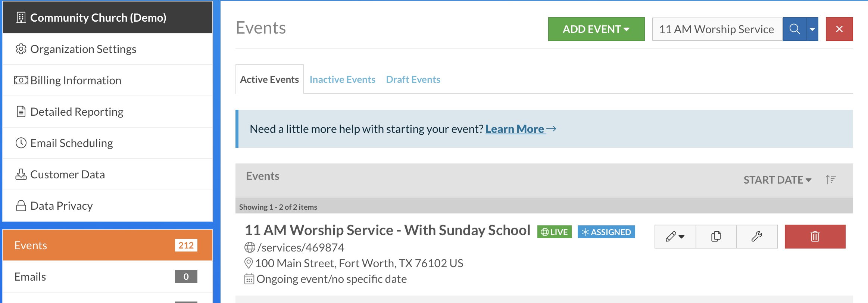Viewport: 868px width, 303px height.
Task: Open the 11 AM Worship Service event title
Action: coord(387,230)
